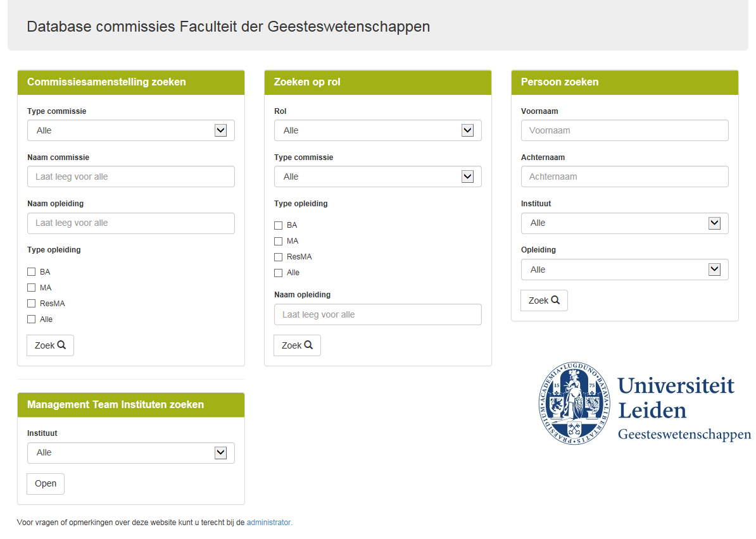Expand Instituut dropdown in Persoon zoeken
The height and width of the screenshot is (539, 756).
(x=624, y=223)
